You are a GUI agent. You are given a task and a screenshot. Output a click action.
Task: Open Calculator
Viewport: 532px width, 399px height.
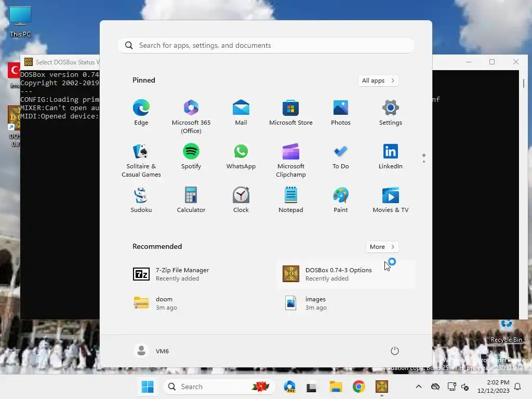pos(191,200)
